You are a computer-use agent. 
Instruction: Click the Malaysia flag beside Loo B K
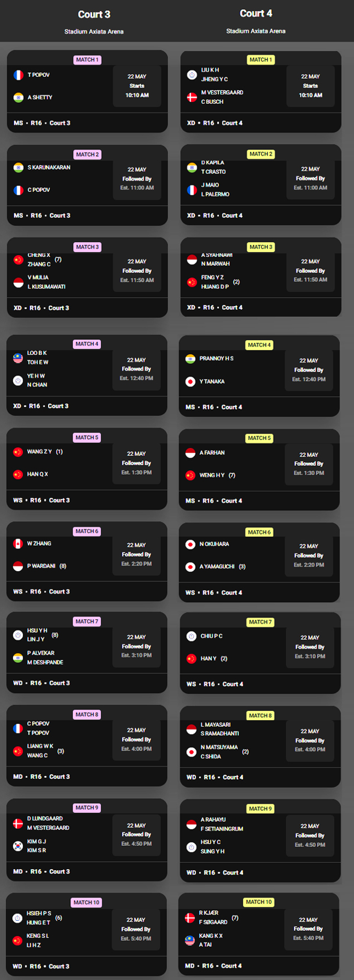pos(18,358)
